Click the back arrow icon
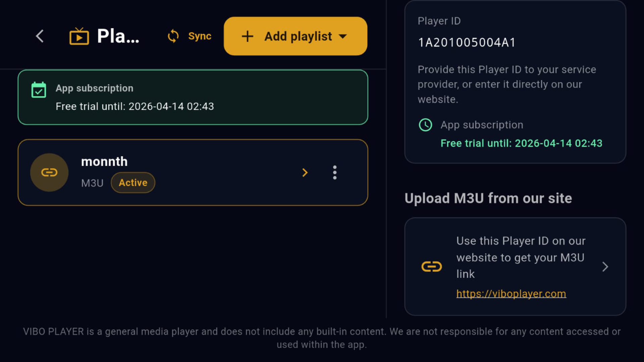 tap(40, 36)
